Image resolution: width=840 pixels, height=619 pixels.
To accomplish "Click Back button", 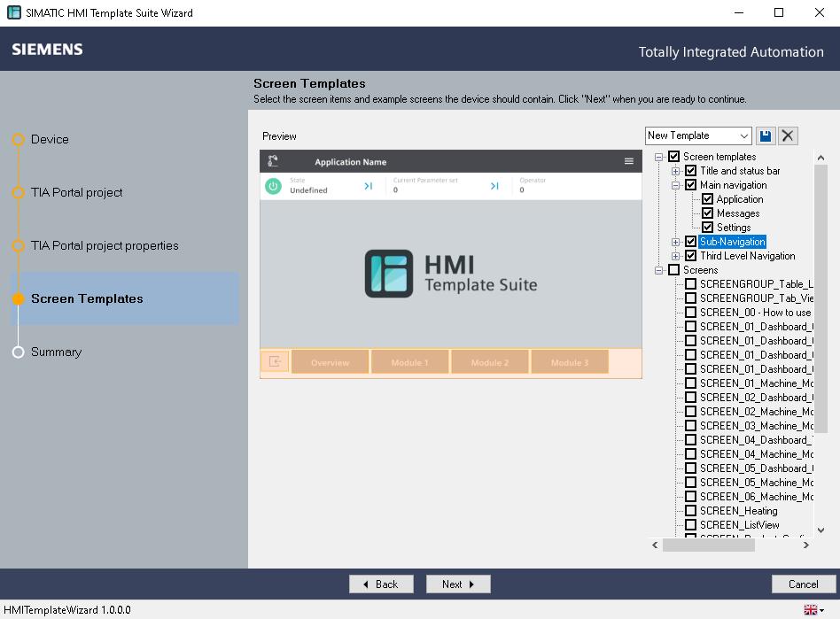I will click(381, 584).
